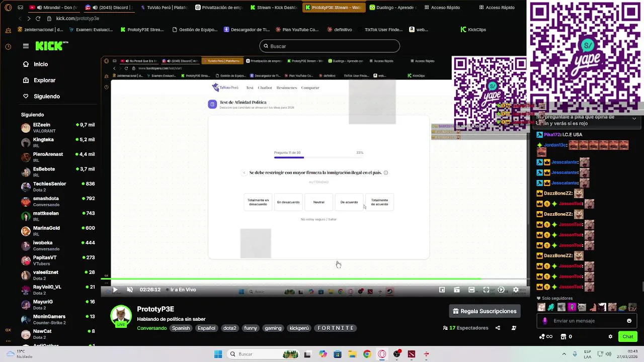Viewport: 644px width, 362px height.
Task: Open Opera GX from the taskbar
Action: [x=382, y=354]
